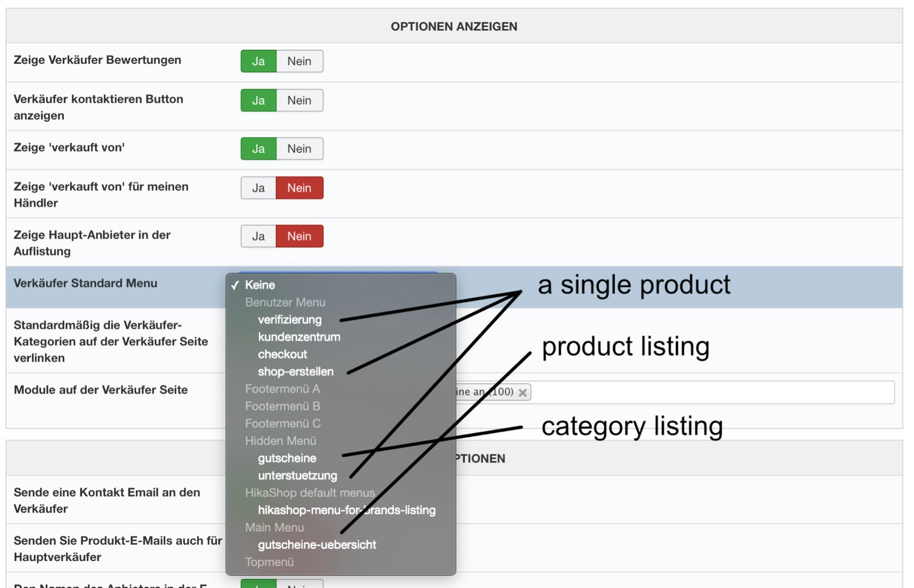
Task: Select Keine in the dropdown list
Action: 260,285
